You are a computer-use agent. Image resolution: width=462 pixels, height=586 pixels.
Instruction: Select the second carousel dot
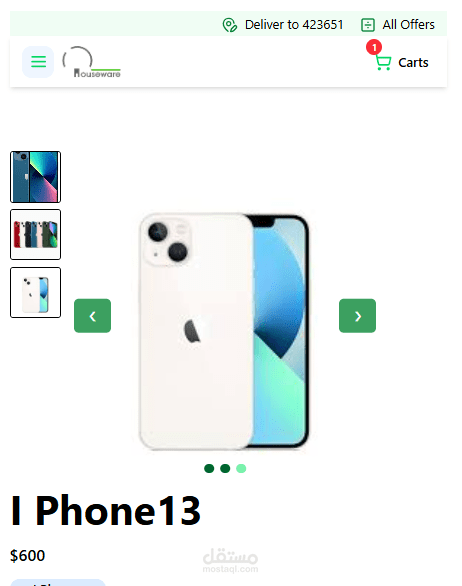tap(225, 468)
